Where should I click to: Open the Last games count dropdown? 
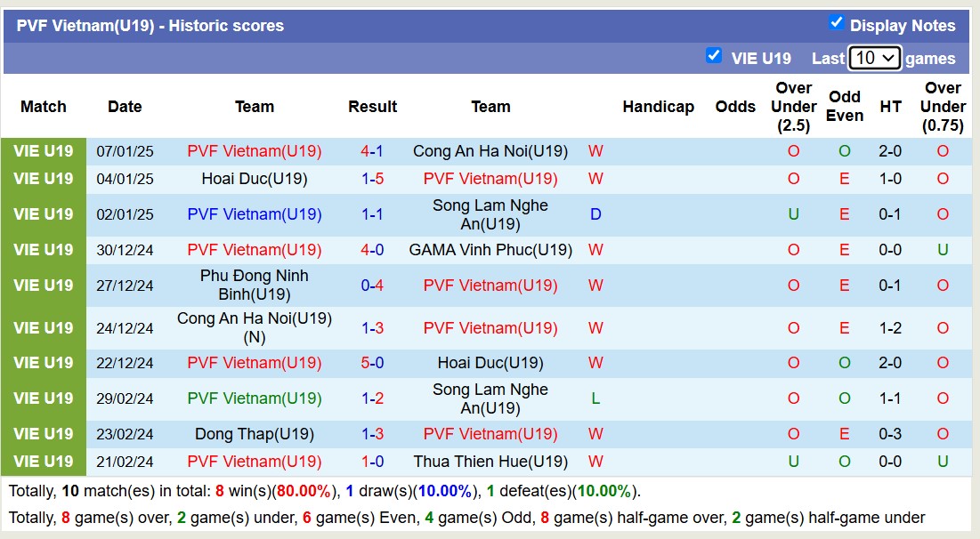874,59
